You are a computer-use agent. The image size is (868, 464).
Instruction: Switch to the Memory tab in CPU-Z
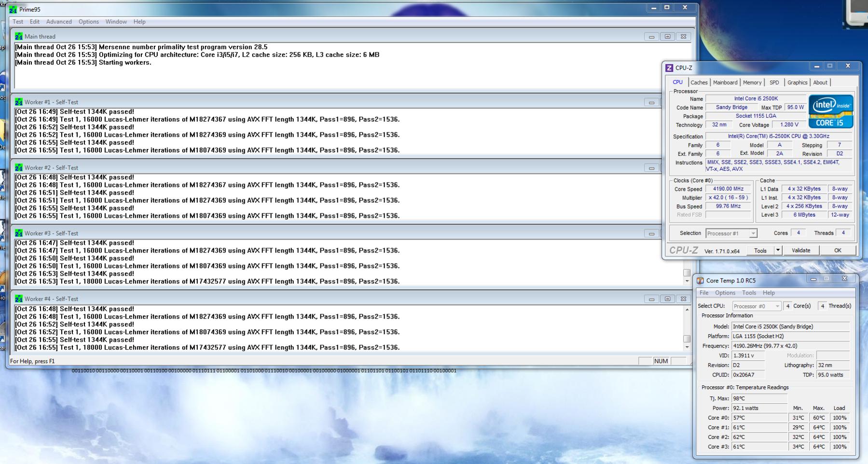pos(752,83)
